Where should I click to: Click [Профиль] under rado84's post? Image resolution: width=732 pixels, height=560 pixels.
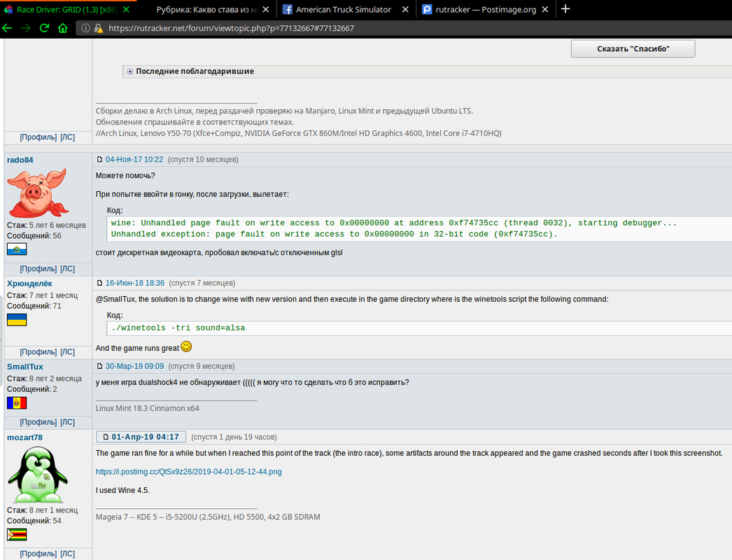pyautogui.click(x=38, y=269)
